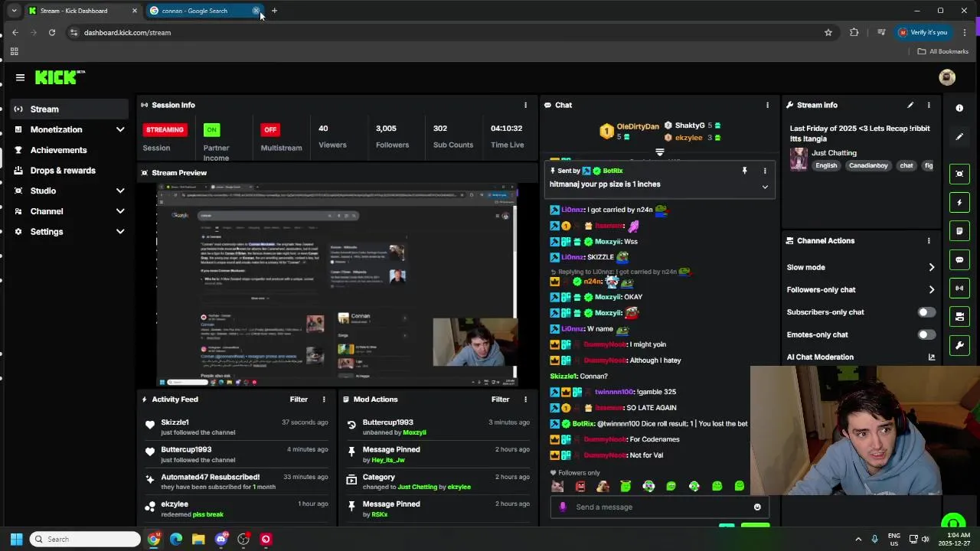
Task: Toggle Partner Income ON badge
Action: 212,129
